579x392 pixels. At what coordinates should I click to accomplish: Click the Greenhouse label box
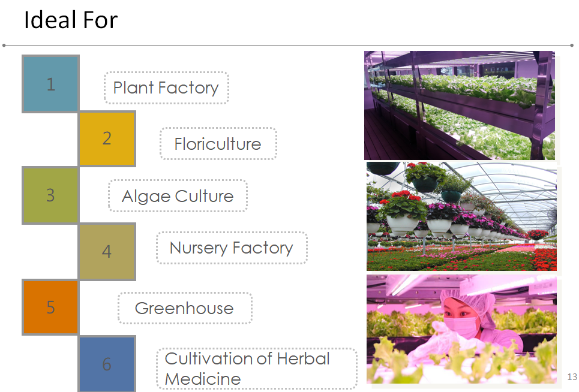185,308
